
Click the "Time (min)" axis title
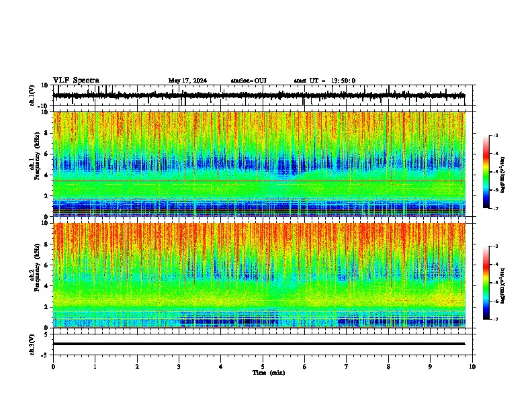tap(269, 373)
